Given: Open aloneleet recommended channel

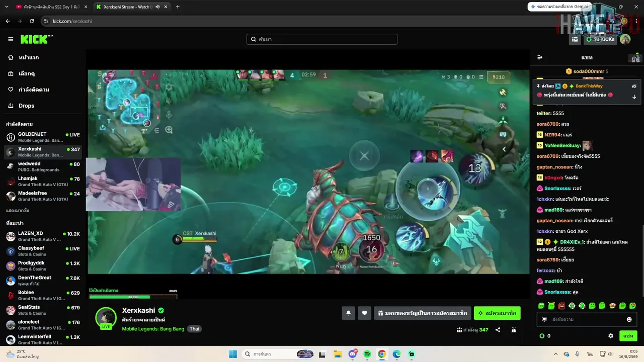Looking at the screenshot, I should (43, 325).
